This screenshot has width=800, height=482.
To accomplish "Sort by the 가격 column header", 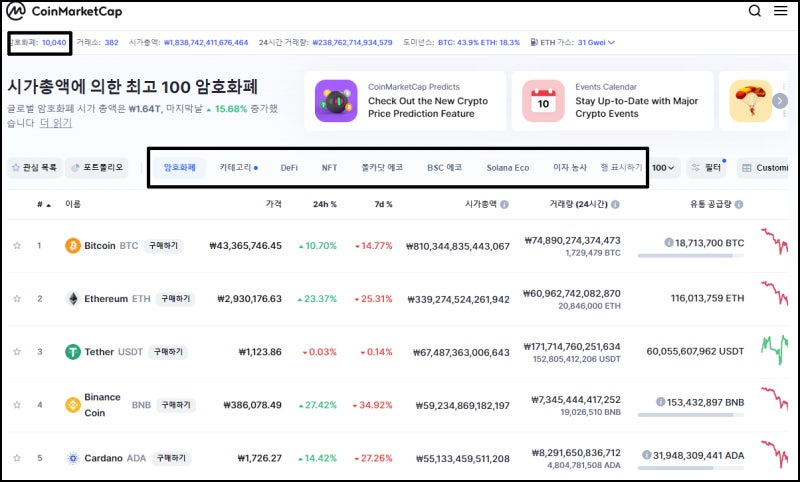I will [x=273, y=204].
